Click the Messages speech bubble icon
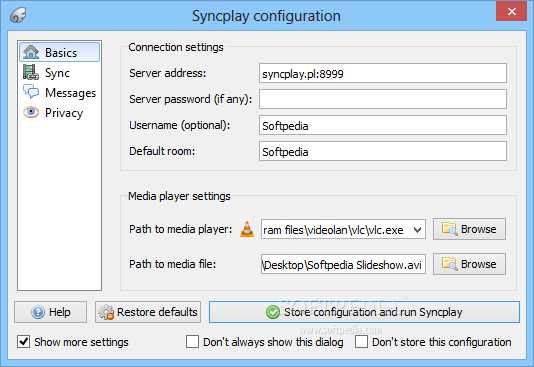Viewport: 534px width, 367px height. pyautogui.click(x=31, y=92)
